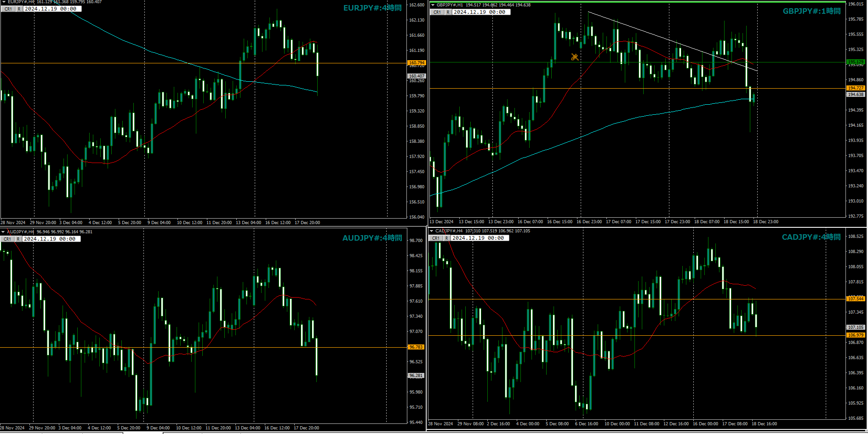The width and height of the screenshot is (868, 434).
Task: Click the CR1 button on CADJPY chart
Action: pos(435,238)
